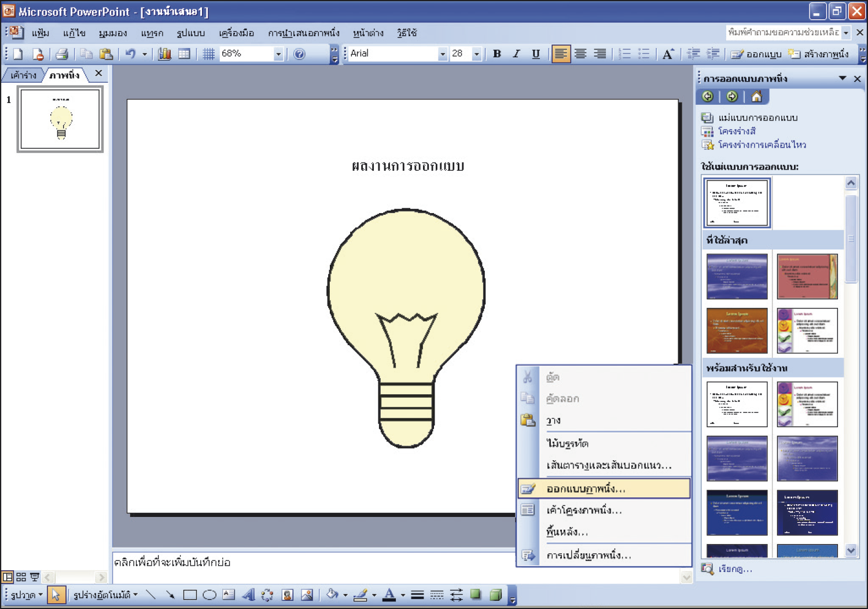The width and height of the screenshot is (868, 609).
Task: Click the New blank presentation icon
Action: (x=18, y=54)
